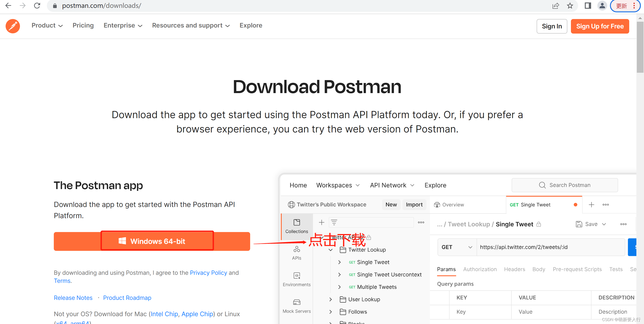Screen dimensions: 644x324
Task: Click the page vertical scrollbar
Action: pyautogui.click(x=640, y=47)
